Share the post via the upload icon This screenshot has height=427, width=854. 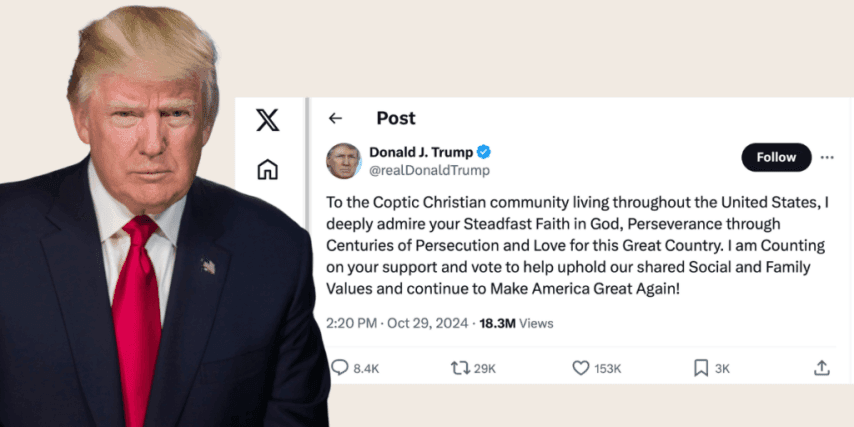tap(821, 368)
